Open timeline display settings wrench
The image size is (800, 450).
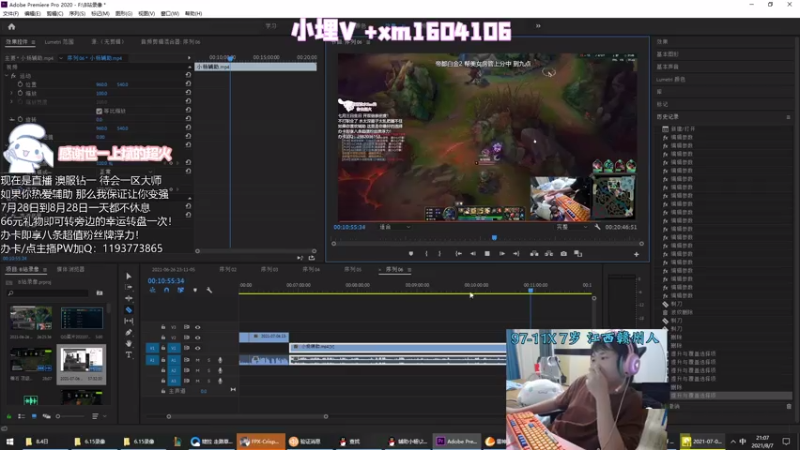coord(209,290)
